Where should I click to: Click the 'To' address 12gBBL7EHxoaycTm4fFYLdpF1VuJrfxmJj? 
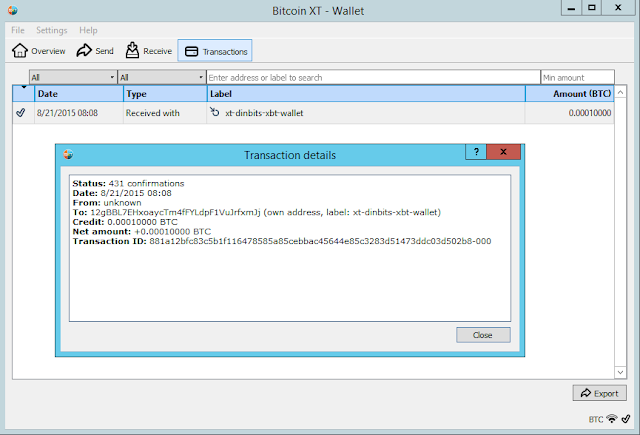[175, 212]
